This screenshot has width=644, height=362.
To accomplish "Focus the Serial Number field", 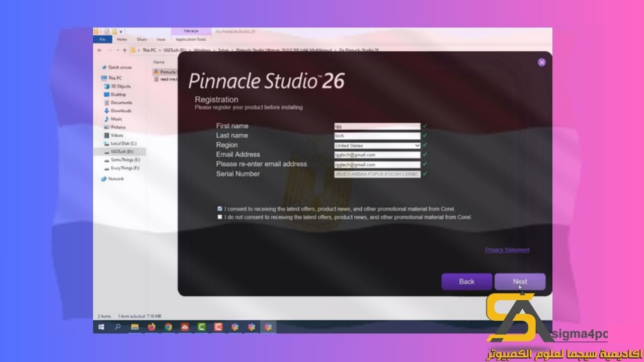I will click(377, 174).
